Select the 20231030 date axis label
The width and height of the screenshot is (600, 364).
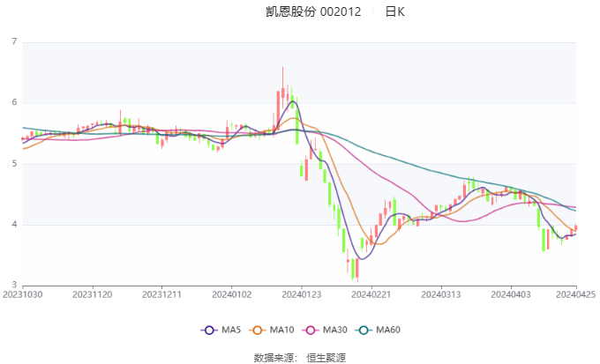pyautogui.click(x=23, y=294)
